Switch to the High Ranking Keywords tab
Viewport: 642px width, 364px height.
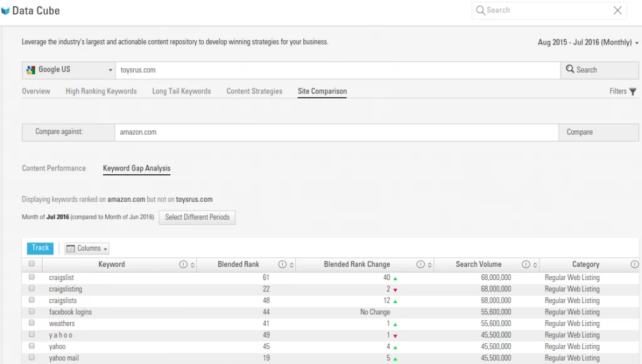(101, 91)
